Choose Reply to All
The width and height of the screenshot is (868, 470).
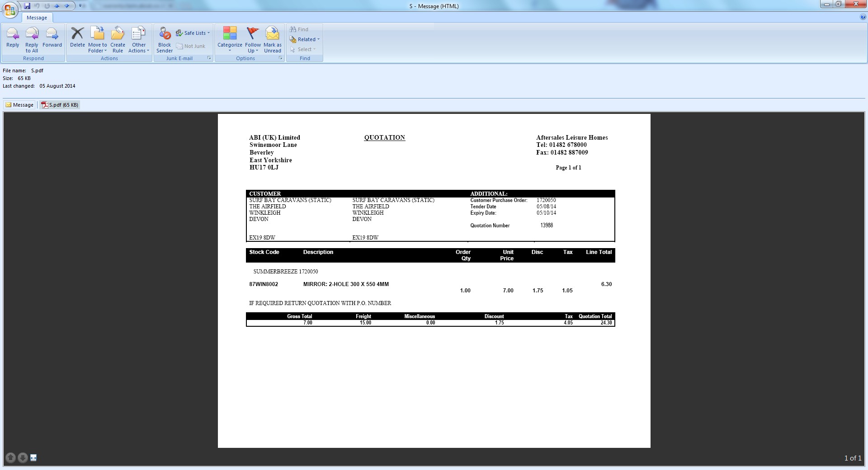pos(32,40)
